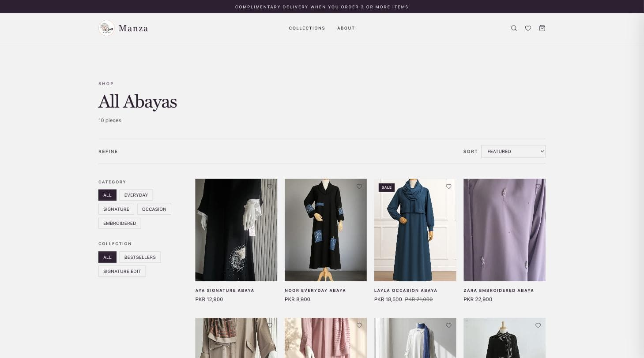
Task: Go to the About page
Action: click(x=346, y=28)
